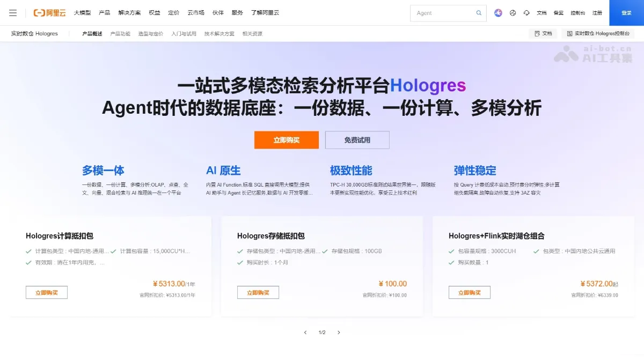Click price ¥5313.00 text
644x362 pixels.
coord(169,284)
